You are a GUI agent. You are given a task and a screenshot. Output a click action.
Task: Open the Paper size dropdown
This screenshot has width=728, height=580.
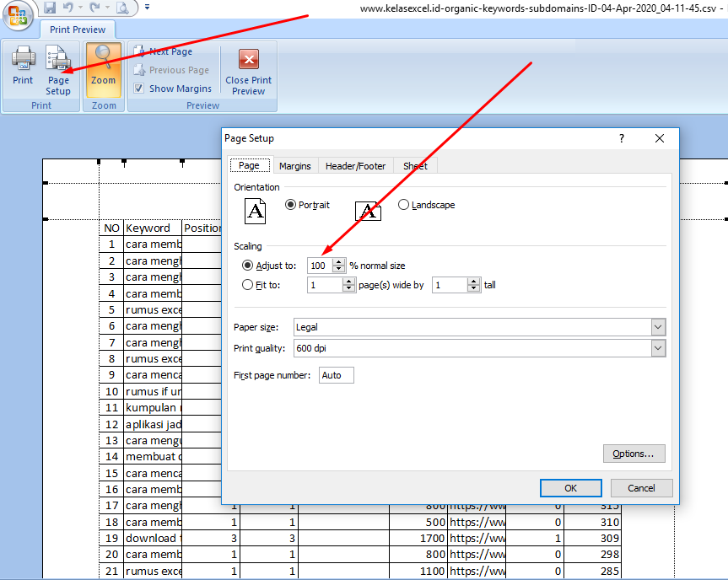pos(658,327)
